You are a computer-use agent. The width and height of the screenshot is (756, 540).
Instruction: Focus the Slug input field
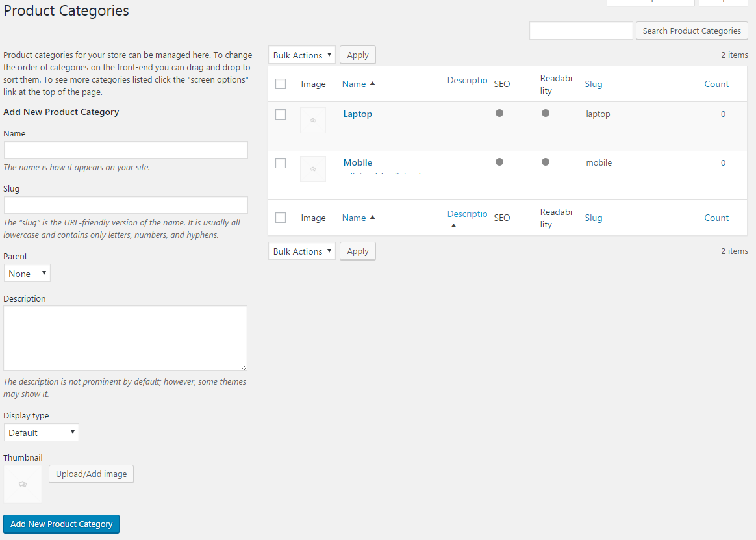pyautogui.click(x=126, y=205)
